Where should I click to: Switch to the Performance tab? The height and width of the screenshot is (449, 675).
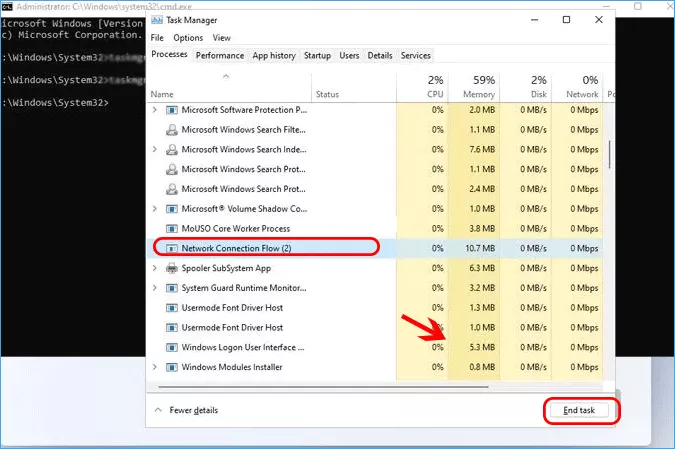pos(220,56)
